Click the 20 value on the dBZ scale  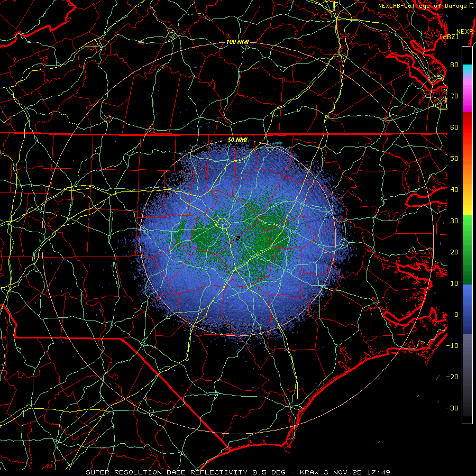[454, 252]
